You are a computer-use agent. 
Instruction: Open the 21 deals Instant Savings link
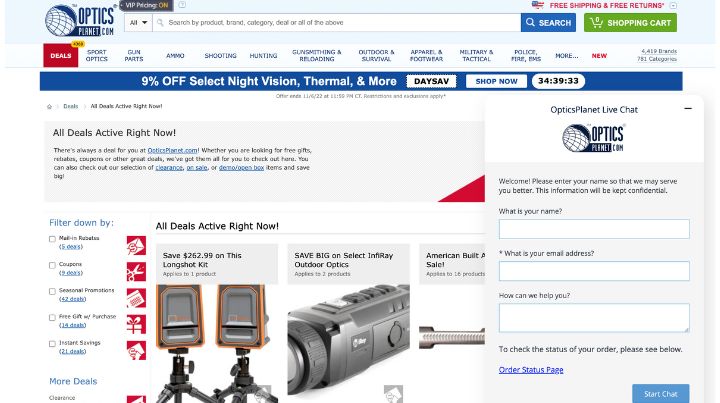click(x=73, y=351)
